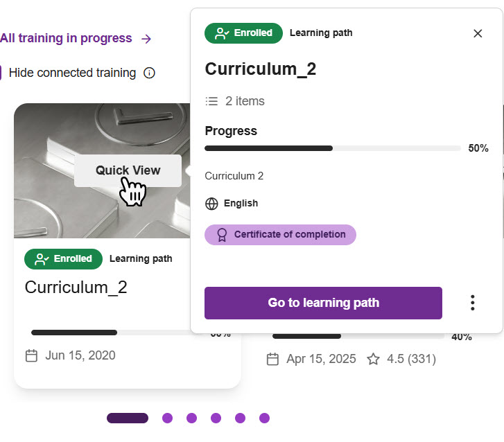Image resolution: width=504 pixels, height=442 pixels.
Task: Click the list icon beside 2 items
Action: pyautogui.click(x=211, y=101)
